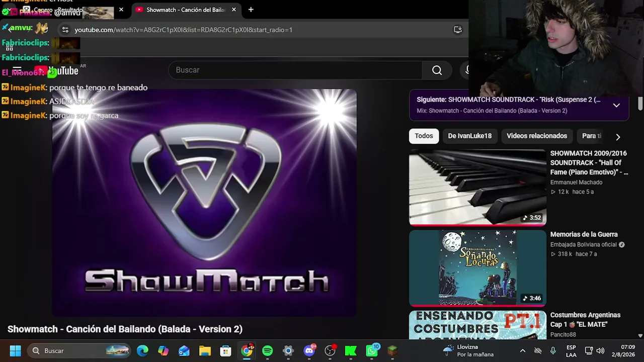Click the microphone tray icon
Screen dimensions: 644x362
click(x=553, y=351)
